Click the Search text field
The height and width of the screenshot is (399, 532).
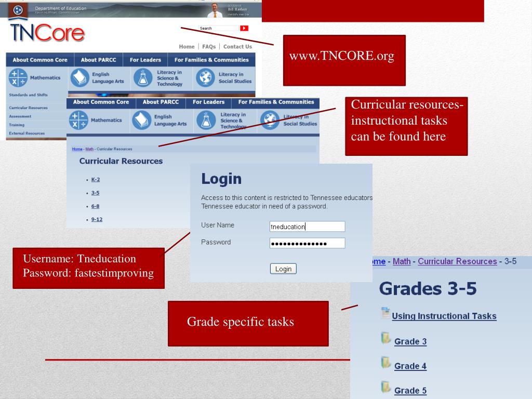tap(219, 28)
